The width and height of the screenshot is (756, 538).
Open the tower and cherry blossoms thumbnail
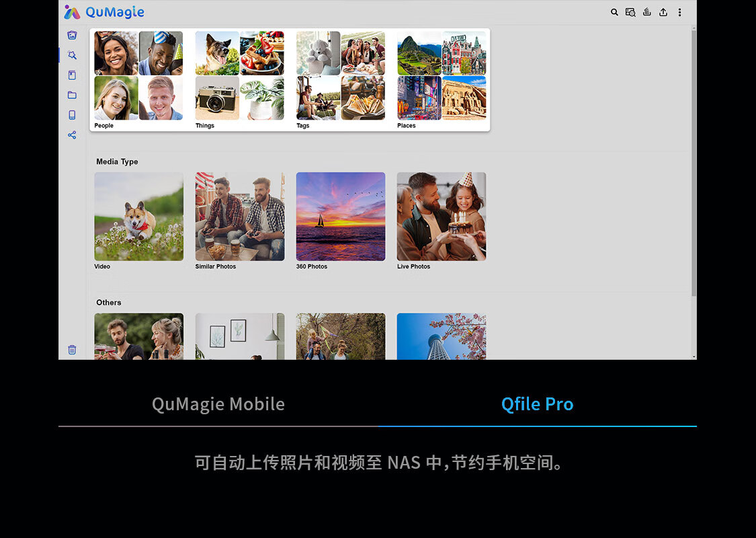(441, 336)
